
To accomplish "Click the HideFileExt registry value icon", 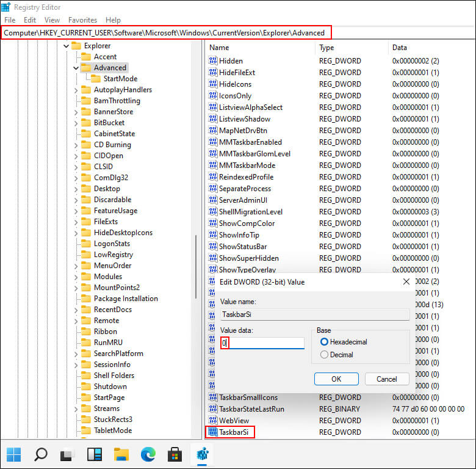I will (x=213, y=72).
